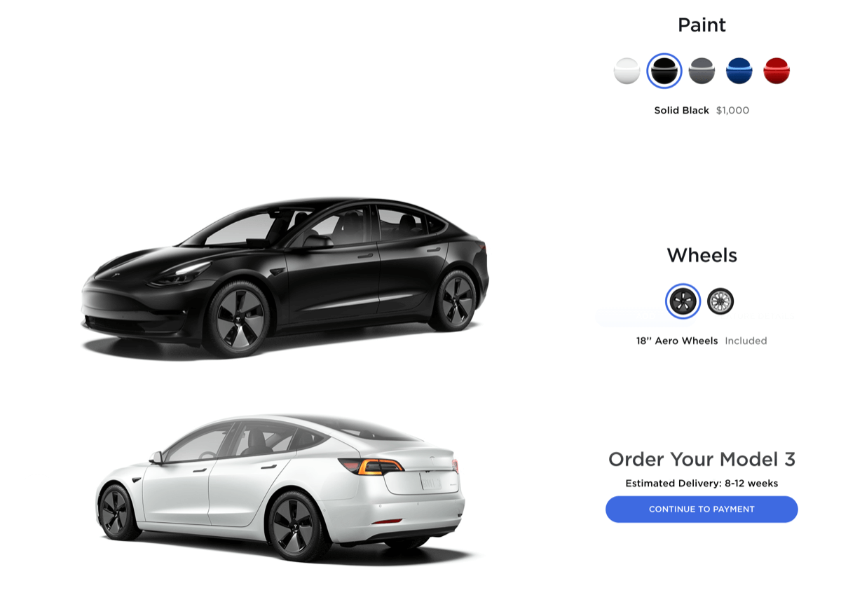Click the Solid Black color name label
This screenshot has height=616, width=841.
[x=682, y=111]
